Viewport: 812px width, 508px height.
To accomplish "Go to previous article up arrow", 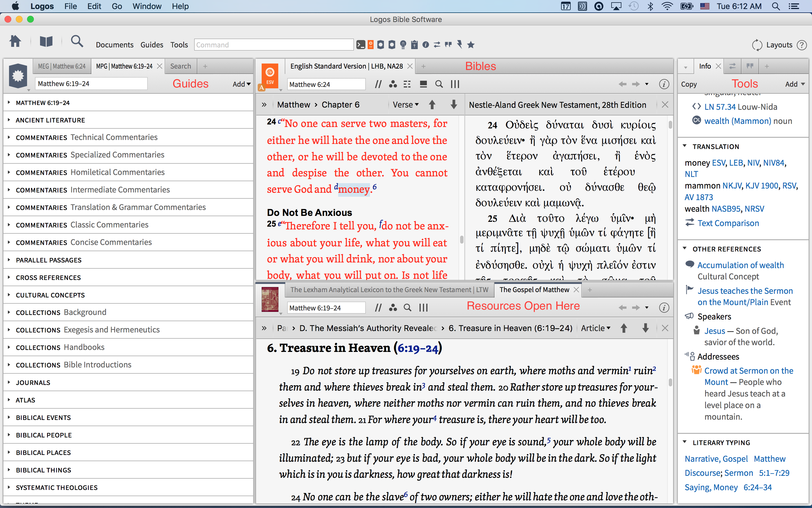I will pos(624,328).
